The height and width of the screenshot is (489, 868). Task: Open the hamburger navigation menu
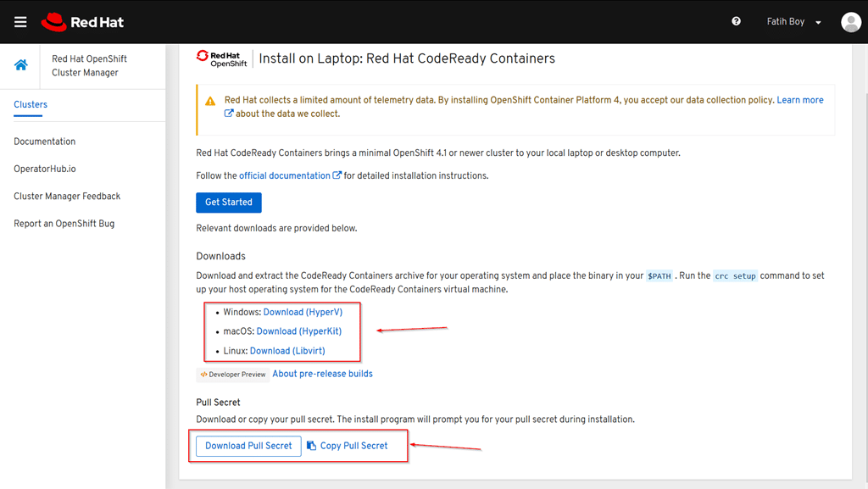[20, 21]
